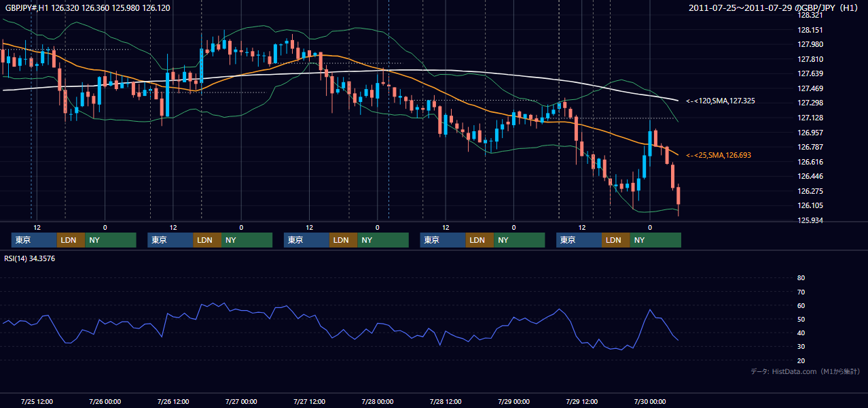The width and height of the screenshot is (868, 408).
Task: Click price level 126.787
Action: pos(810,147)
